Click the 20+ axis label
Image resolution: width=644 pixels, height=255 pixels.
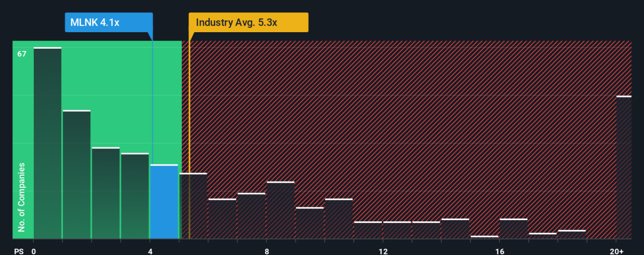pos(617,251)
